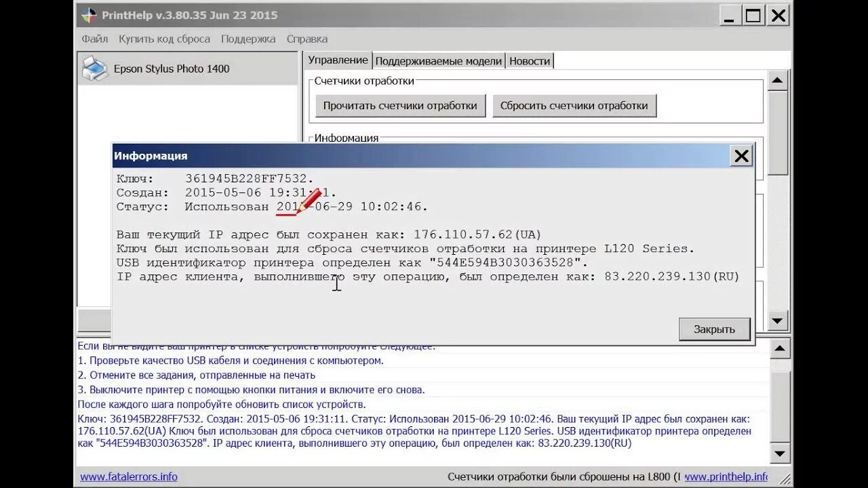This screenshot has height=488, width=868.
Task: Open the www.printhelp.info link
Action: [726, 476]
